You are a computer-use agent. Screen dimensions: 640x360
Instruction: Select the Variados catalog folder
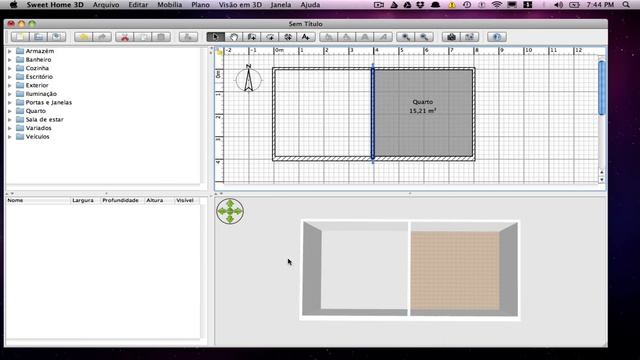(x=38, y=128)
